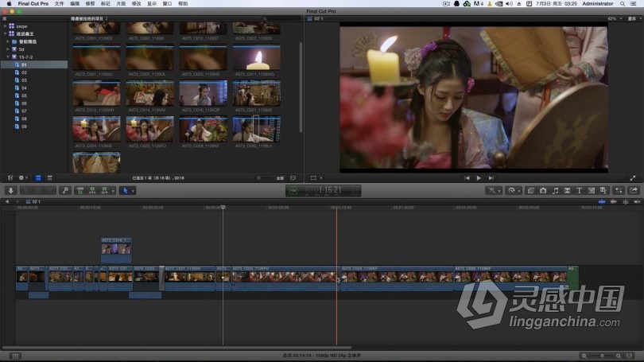Open clip appearance button in browser
Viewport: 644px width, 362px height.
[x=293, y=178]
